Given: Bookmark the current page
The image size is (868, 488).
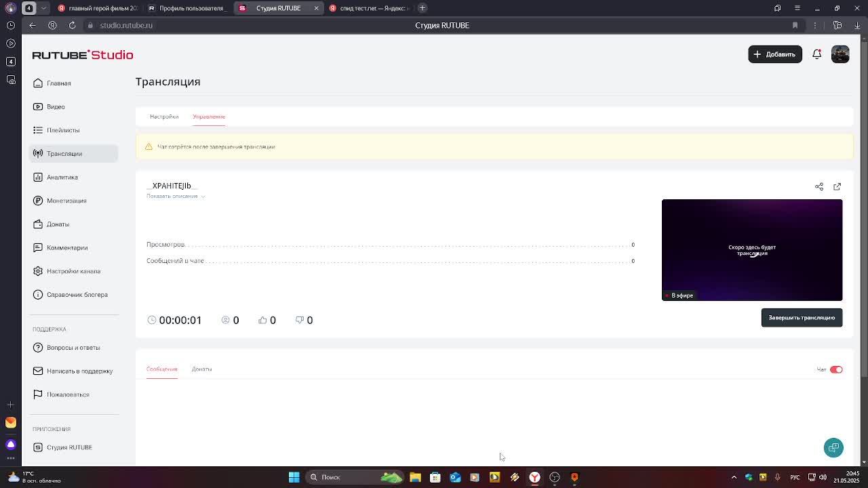Looking at the screenshot, I should [x=795, y=25].
